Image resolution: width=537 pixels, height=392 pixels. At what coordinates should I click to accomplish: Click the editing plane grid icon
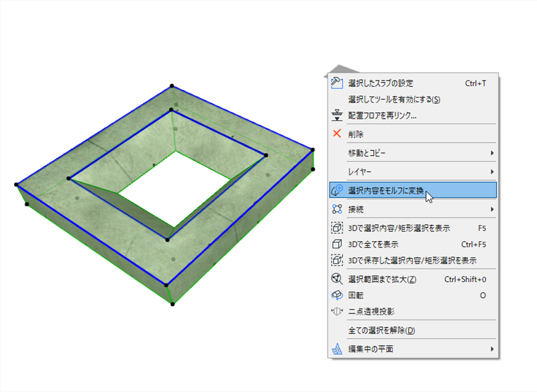tap(337, 349)
